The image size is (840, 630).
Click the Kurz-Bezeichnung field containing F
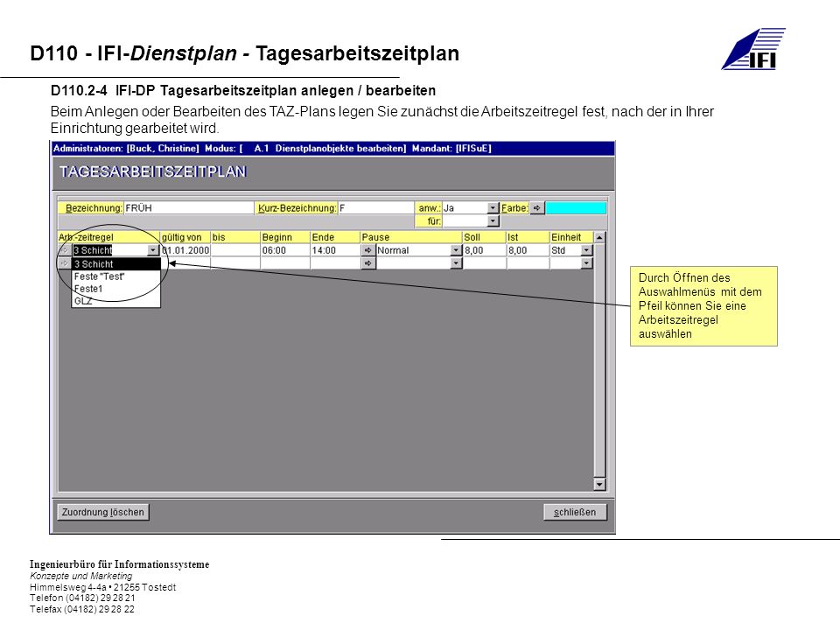click(375, 208)
